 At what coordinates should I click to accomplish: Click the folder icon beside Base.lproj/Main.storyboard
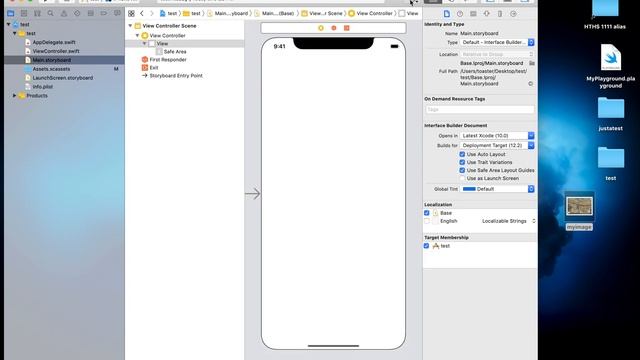pyautogui.click(x=532, y=63)
